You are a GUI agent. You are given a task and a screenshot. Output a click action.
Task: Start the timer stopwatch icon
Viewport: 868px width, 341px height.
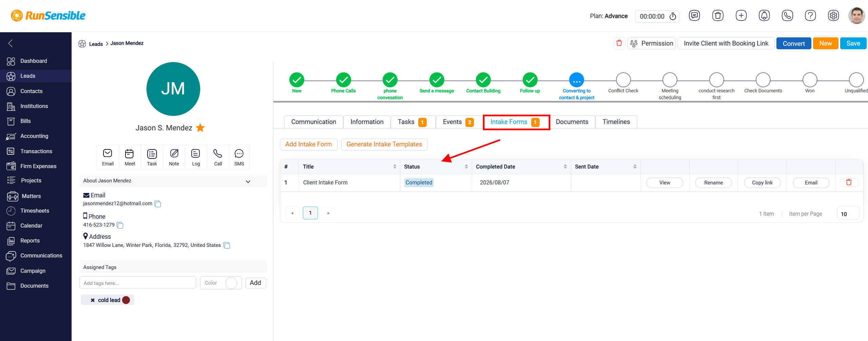point(673,16)
